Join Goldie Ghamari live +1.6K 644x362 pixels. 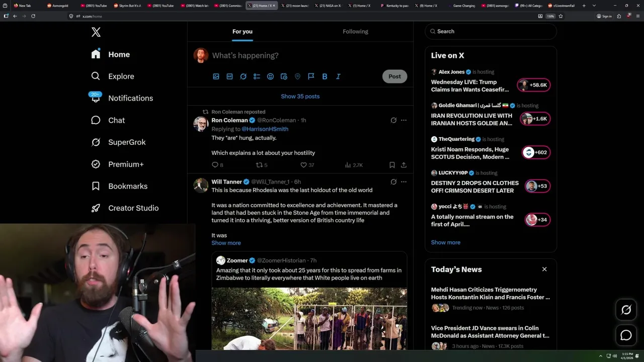click(535, 119)
